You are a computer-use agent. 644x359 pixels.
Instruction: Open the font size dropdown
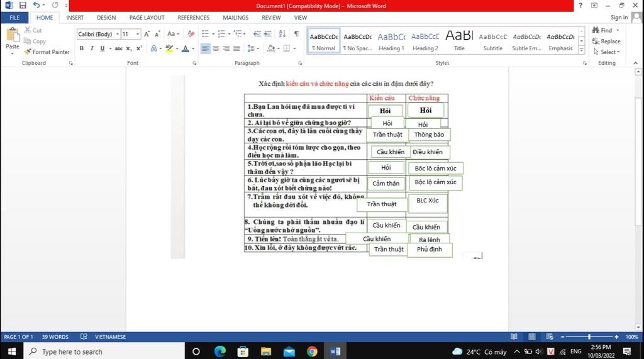(x=138, y=34)
